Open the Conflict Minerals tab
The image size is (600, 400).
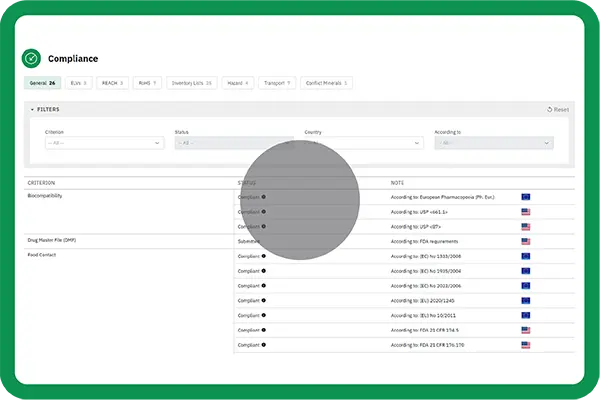click(x=326, y=83)
